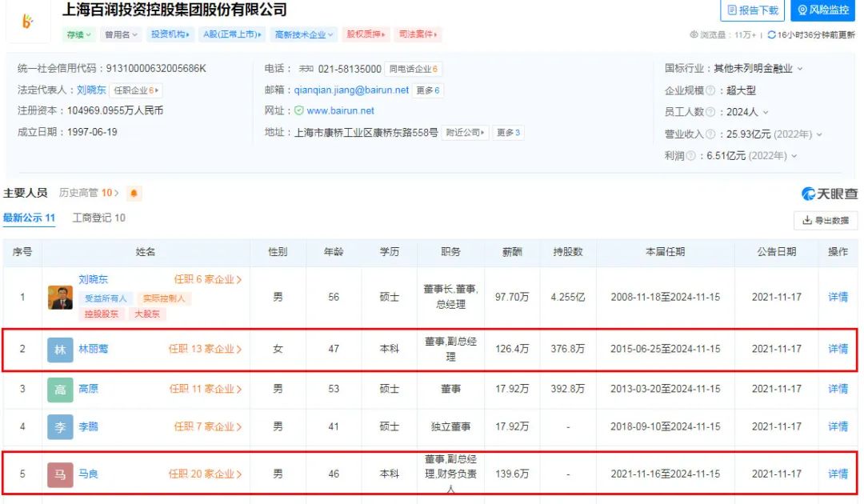Click the 更多3 address tag

[508, 133]
